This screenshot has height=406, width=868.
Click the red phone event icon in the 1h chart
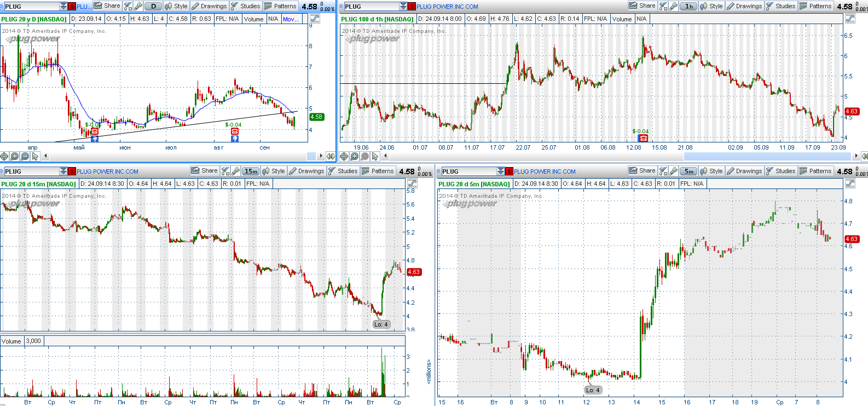pyautogui.click(x=643, y=138)
